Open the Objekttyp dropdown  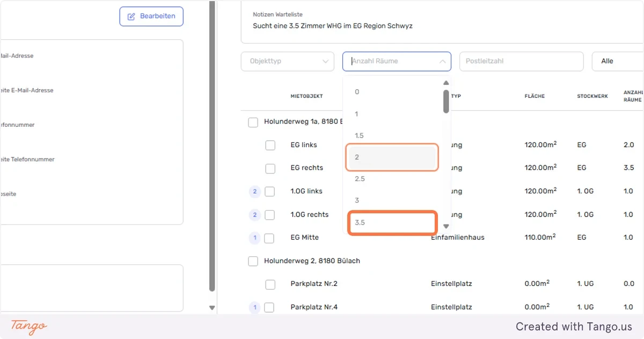288,61
